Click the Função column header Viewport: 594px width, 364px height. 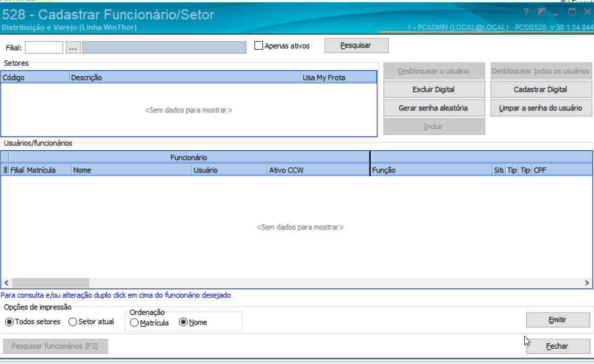(431, 170)
